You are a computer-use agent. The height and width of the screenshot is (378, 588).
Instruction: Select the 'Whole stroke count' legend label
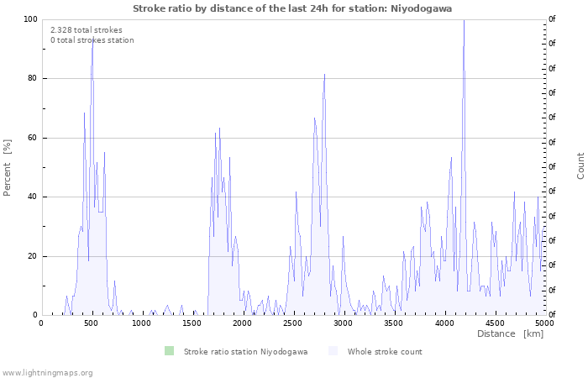pos(384,352)
